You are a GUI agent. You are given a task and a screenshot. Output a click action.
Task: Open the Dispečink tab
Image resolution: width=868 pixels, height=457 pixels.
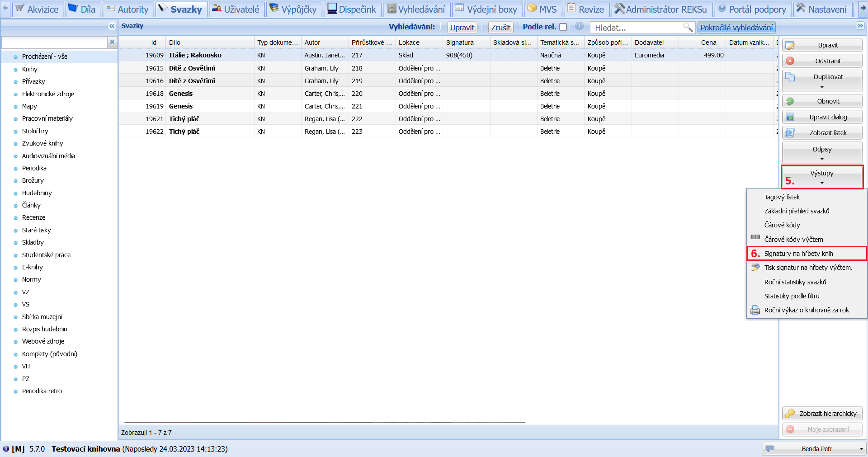352,9
